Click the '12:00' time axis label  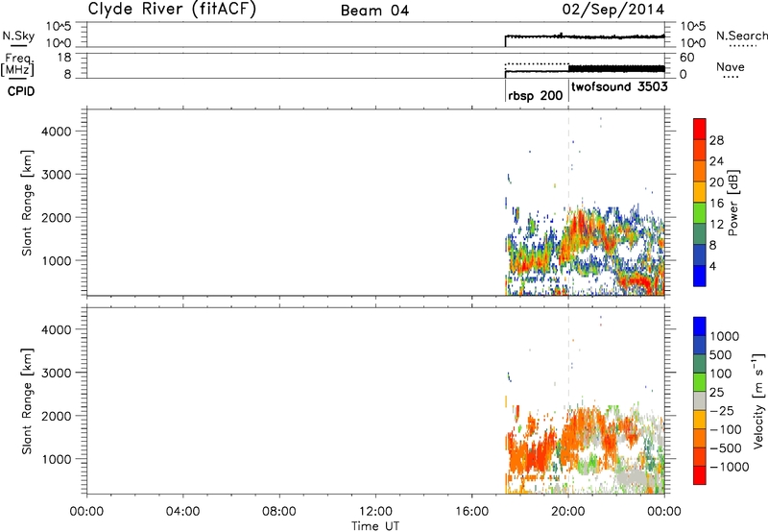coord(375,512)
